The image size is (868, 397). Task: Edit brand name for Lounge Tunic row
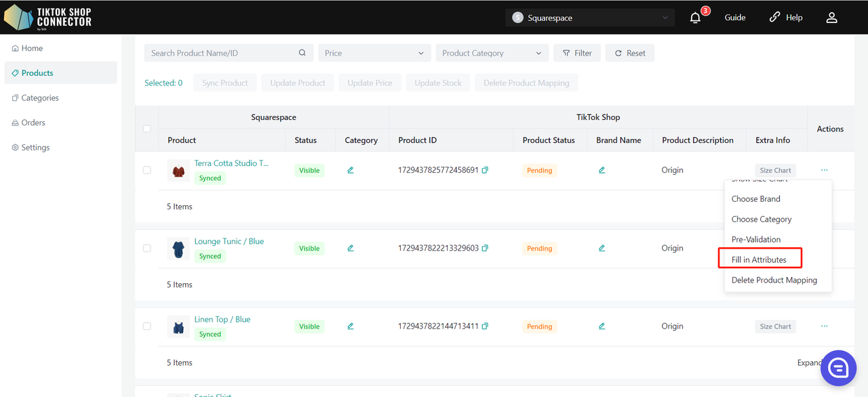(x=602, y=248)
